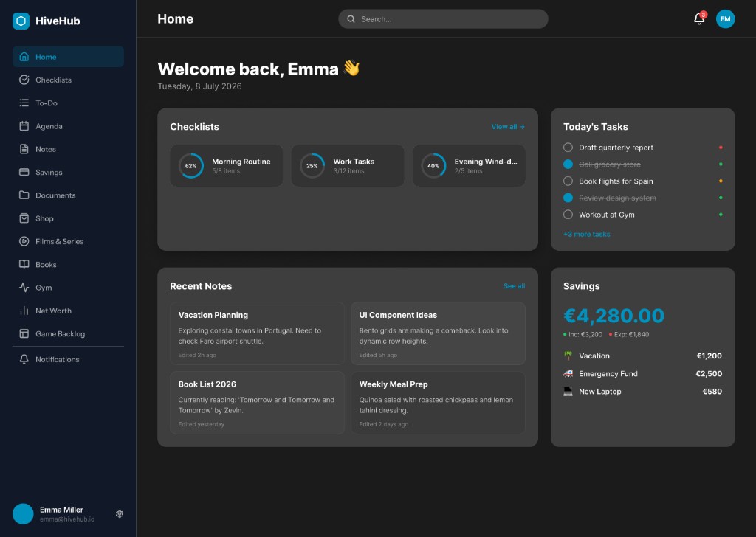The image size is (756, 537).
Task: Open settings via the gear icon
Action: pos(120,514)
